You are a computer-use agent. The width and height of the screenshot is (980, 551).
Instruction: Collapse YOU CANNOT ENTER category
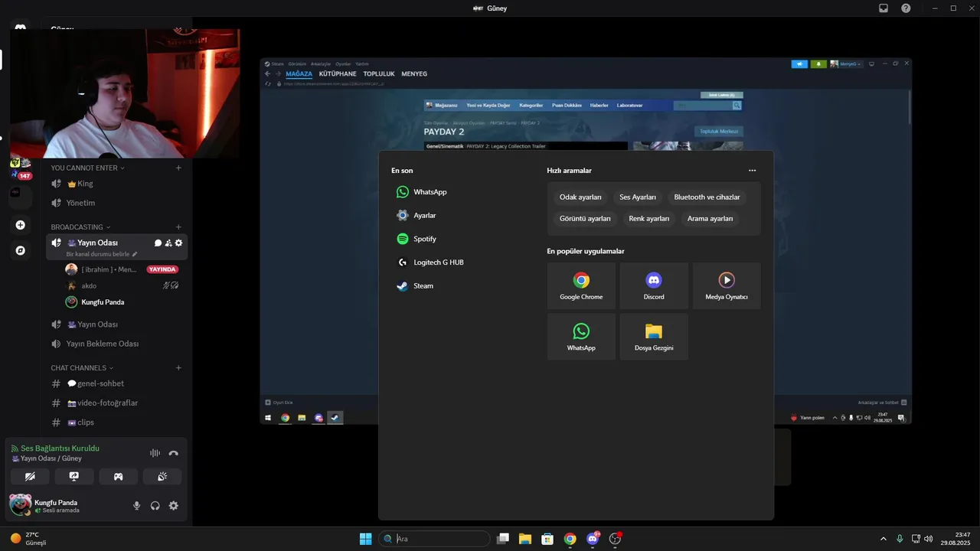point(87,168)
